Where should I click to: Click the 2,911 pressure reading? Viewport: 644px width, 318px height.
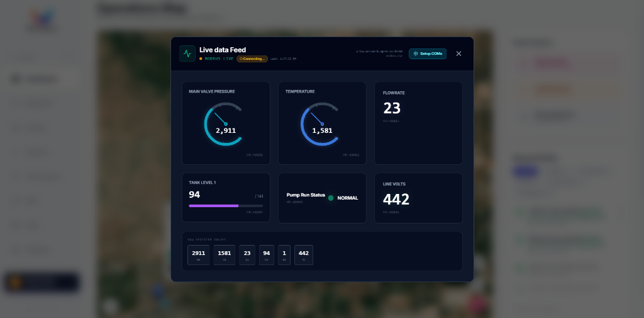pyautogui.click(x=226, y=131)
